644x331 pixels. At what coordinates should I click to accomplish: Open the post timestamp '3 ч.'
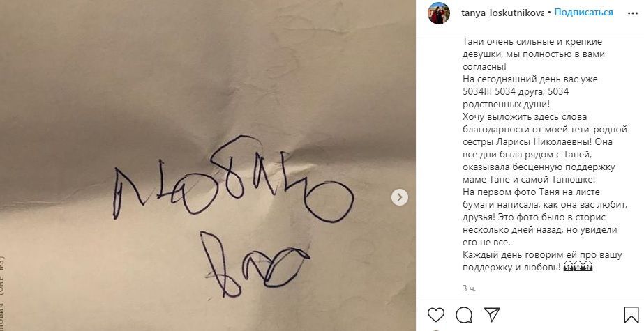469,288
